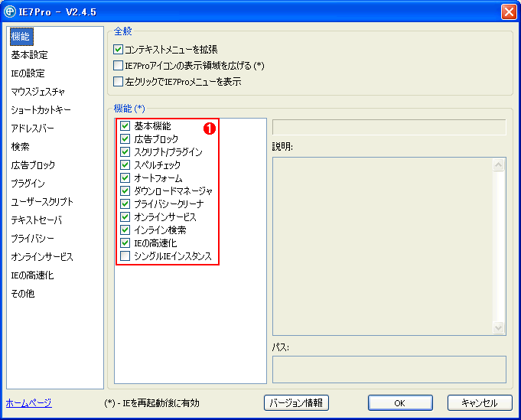Toggle オートフォーム feature checkbox
The image size is (521, 420).
coord(125,177)
